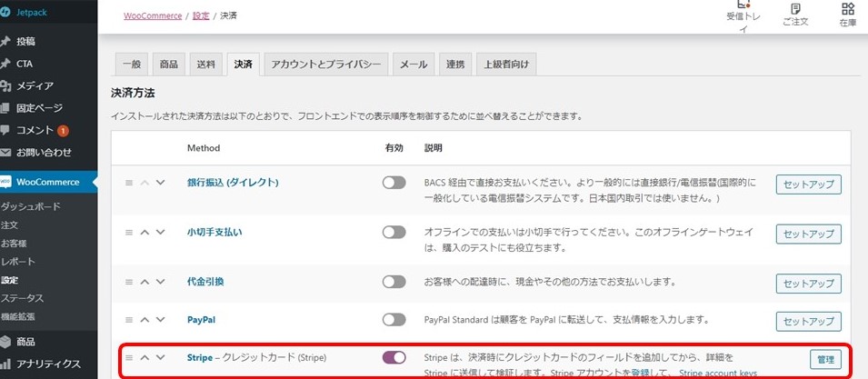Open 機能拡張 in WooCommerce submenu

(17, 317)
